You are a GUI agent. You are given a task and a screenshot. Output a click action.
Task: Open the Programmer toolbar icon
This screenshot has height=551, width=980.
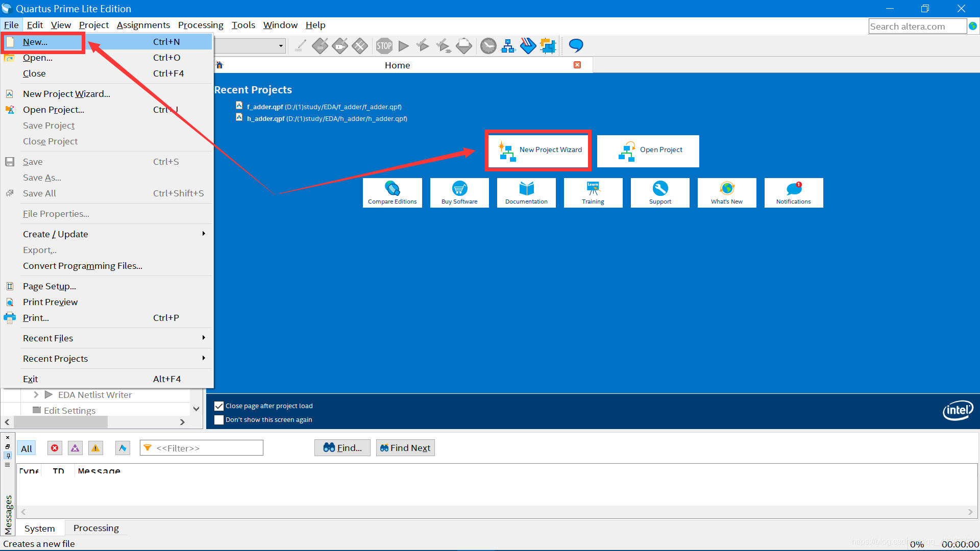pyautogui.click(x=528, y=46)
